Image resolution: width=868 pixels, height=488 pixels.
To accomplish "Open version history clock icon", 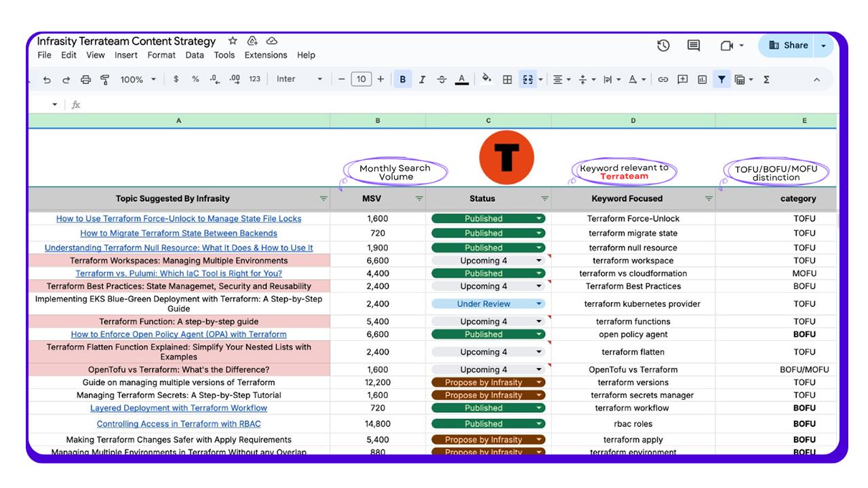I will pyautogui.click(x=663, y=45).
